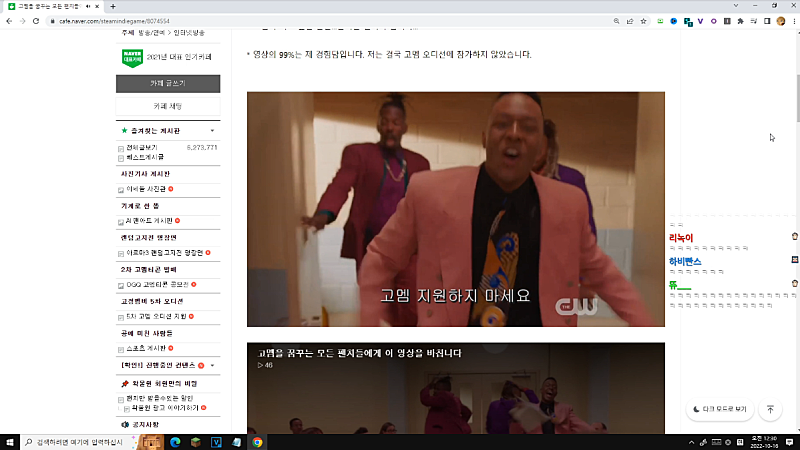Open 전체글보기 board
800x450 pixels.
(141, 147)
